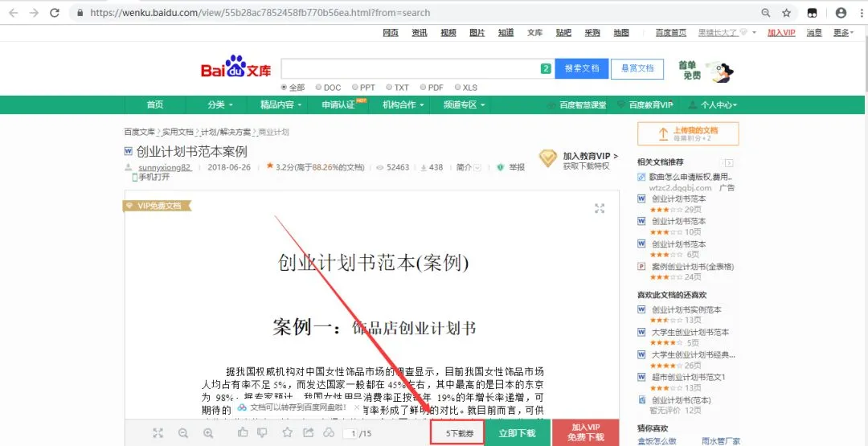Switch to the 地图 link in top bar

pyautogui.click(x=621, y=33)
